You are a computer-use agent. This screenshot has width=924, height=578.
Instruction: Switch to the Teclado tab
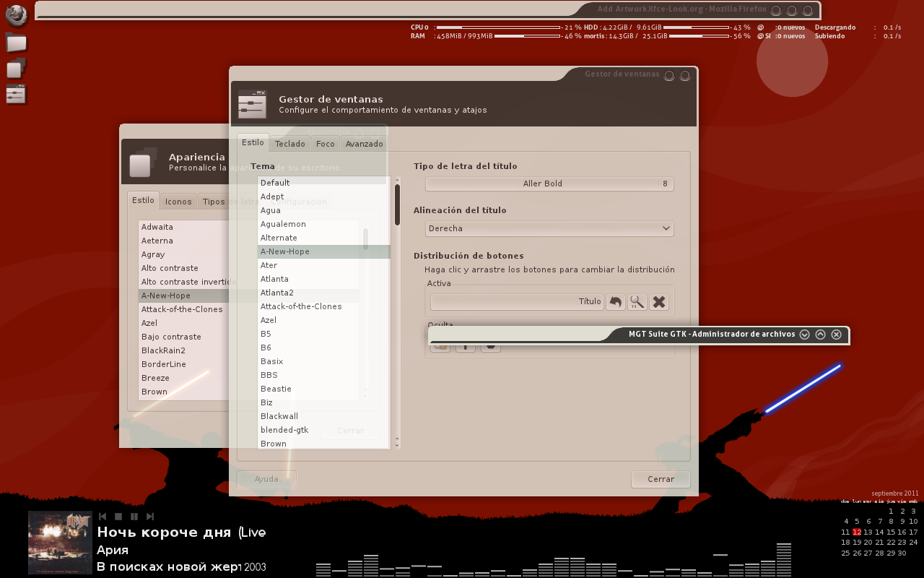(290, 144)
